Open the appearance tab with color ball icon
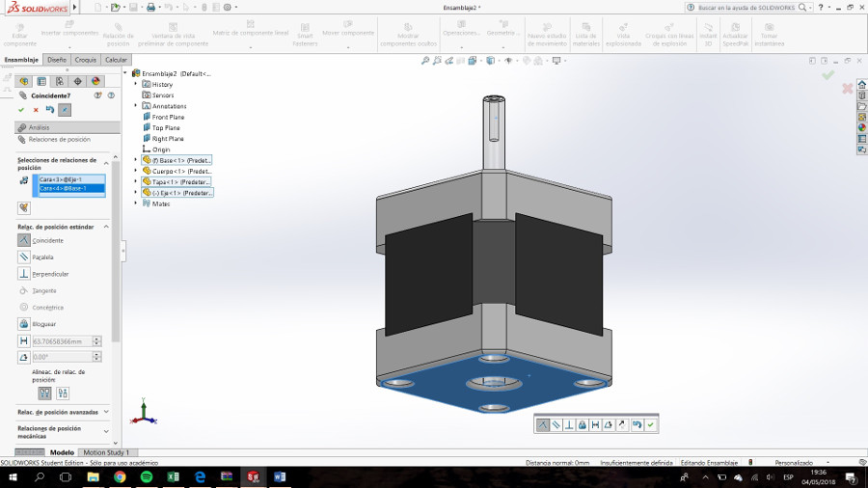868x488 pixels. pos(96,81)
